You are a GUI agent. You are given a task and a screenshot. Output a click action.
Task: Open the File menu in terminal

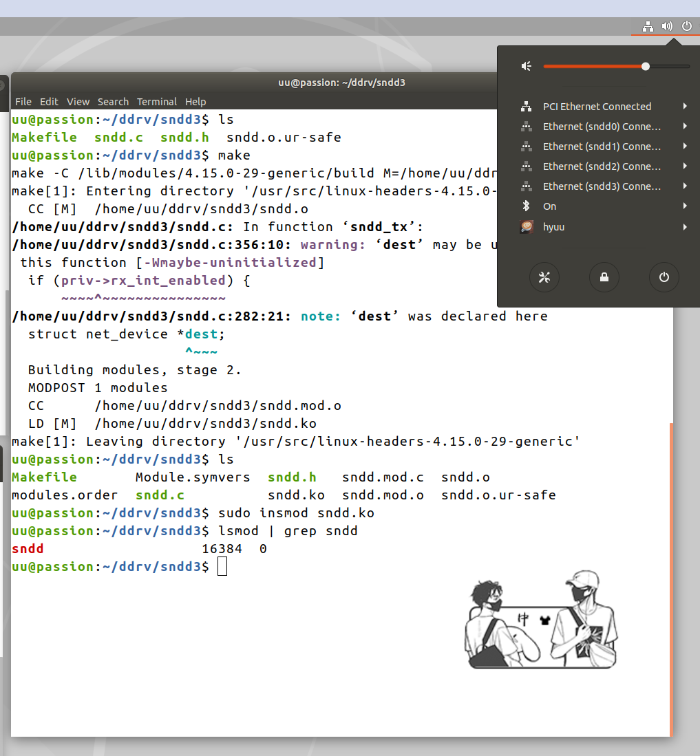click(x=23, y=102)
